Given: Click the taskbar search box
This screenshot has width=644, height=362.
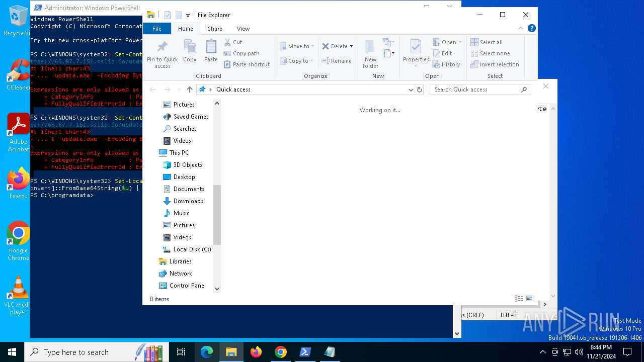Looking at the screenshot, I should click(x=97, y=352).
